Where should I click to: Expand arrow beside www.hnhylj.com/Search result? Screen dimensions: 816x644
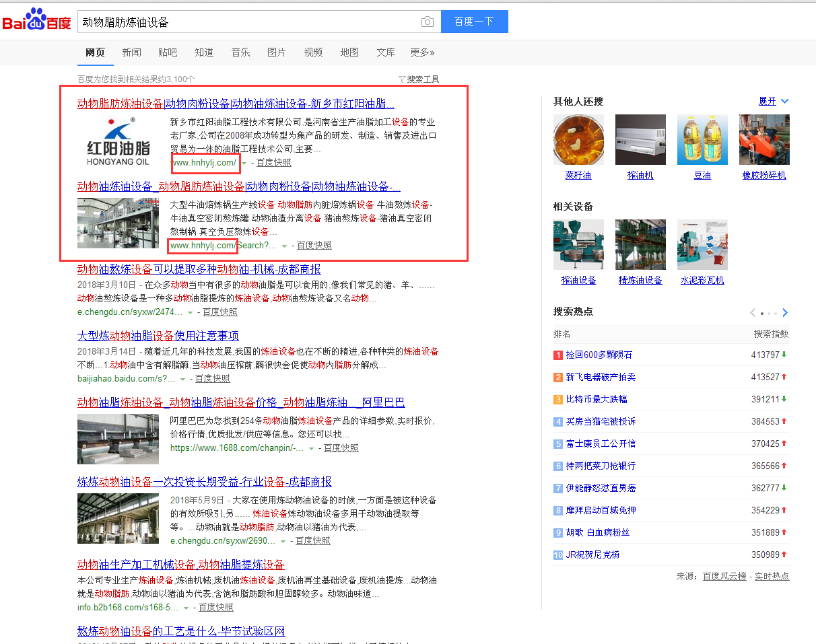click(285, 246)
